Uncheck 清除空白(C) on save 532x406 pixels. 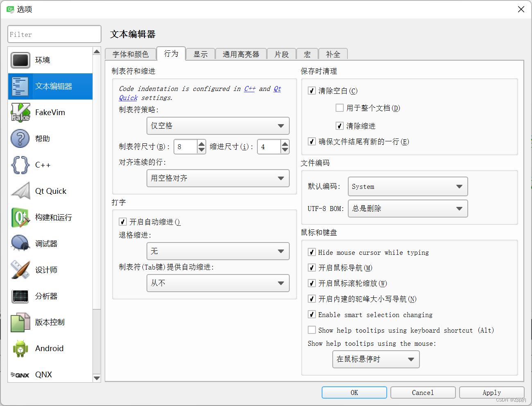311,91
